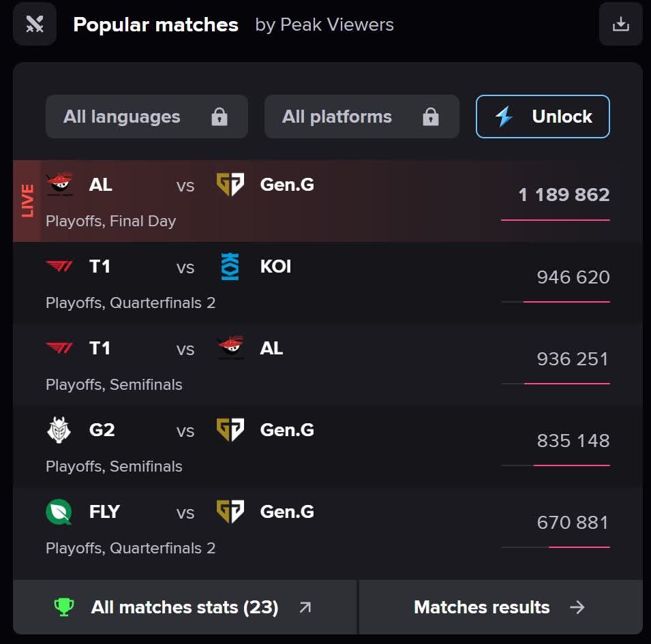The image size is (651, 644).
Task: Click the 946 620 viewers bar
Action: pos(556,301)
